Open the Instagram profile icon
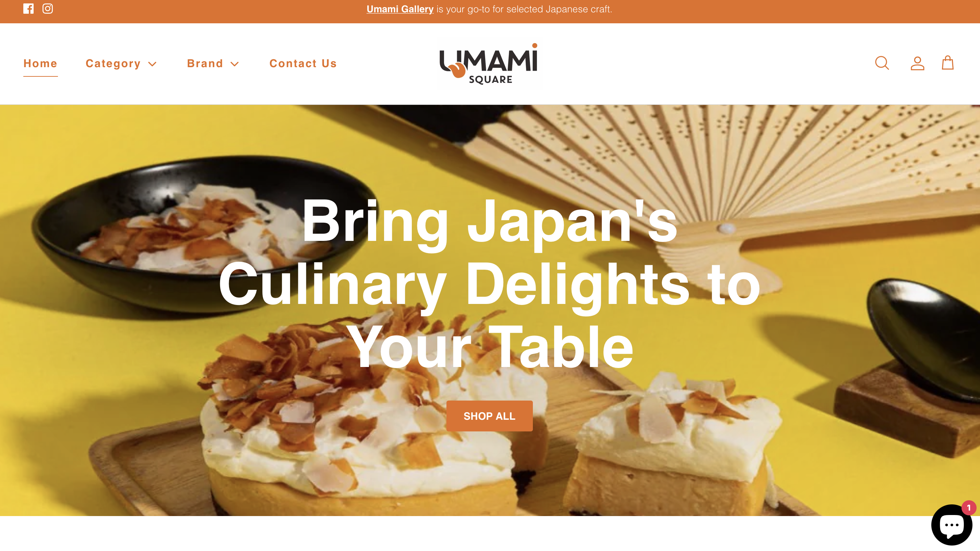 tap(48, 9)
